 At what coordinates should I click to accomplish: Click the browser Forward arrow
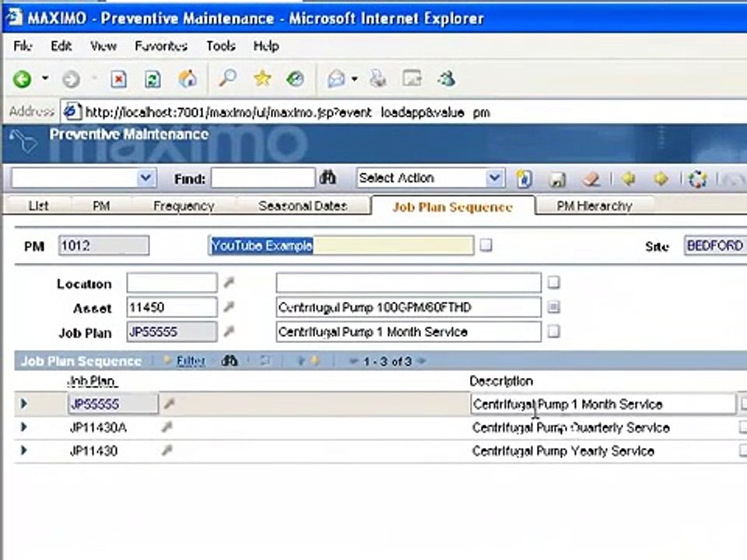click(72, 79)
